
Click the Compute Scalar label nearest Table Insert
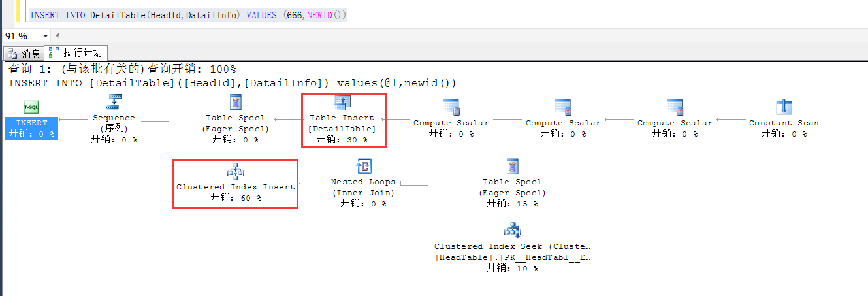tap(451, 123)
